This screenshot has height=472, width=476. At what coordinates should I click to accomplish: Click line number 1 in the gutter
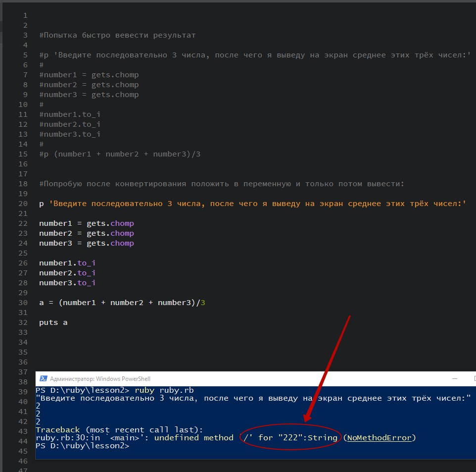[x=25, y=15]
